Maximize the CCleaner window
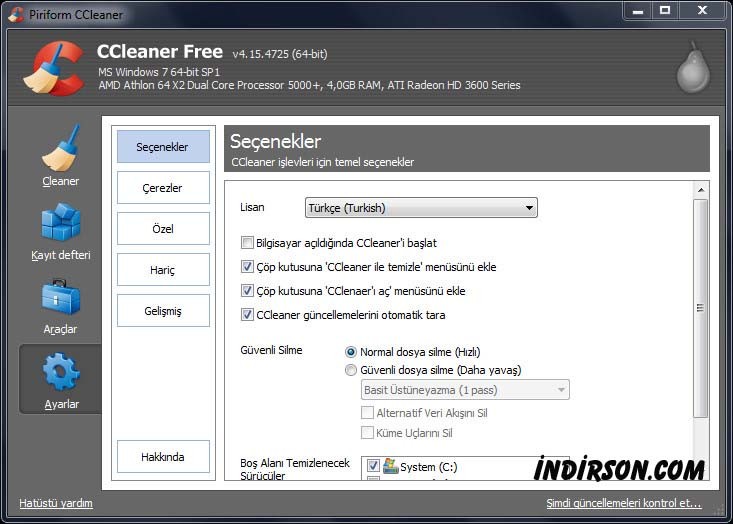 tap(665, 10)
